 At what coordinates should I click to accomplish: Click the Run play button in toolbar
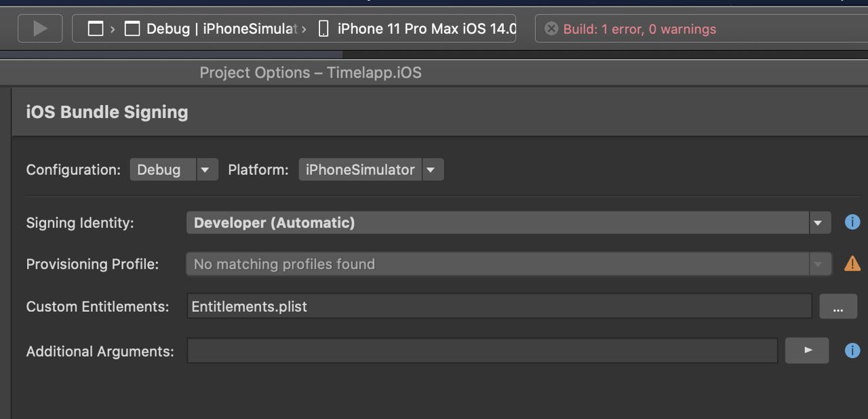point(40,28)
